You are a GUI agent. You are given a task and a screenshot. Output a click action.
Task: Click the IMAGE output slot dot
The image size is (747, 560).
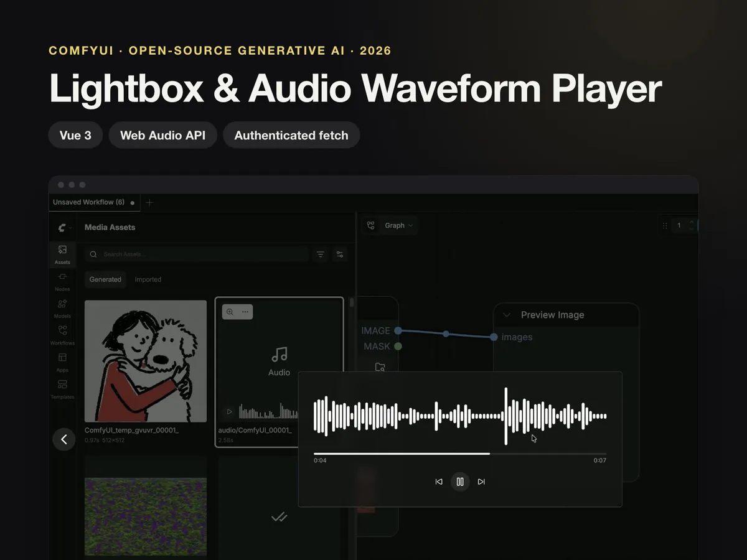(x=398, y=330)
